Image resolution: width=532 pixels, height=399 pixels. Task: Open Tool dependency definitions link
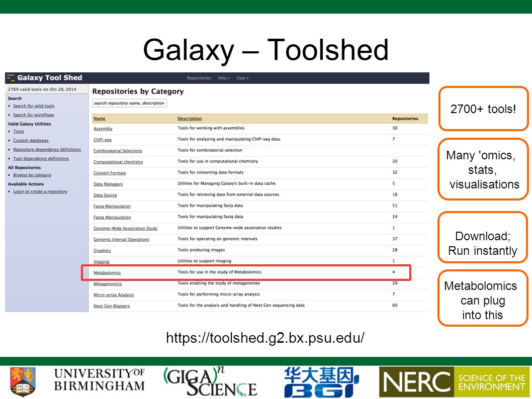click(41, 159)
